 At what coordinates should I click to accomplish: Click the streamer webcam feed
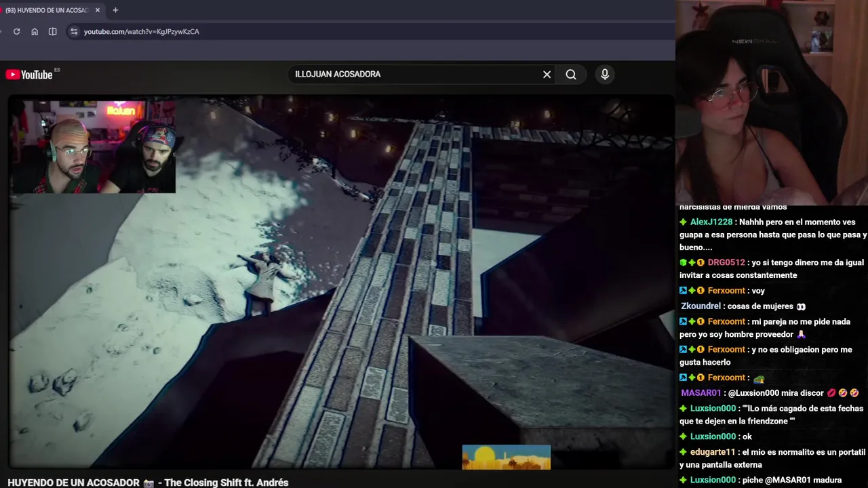[x=772, y=102]
